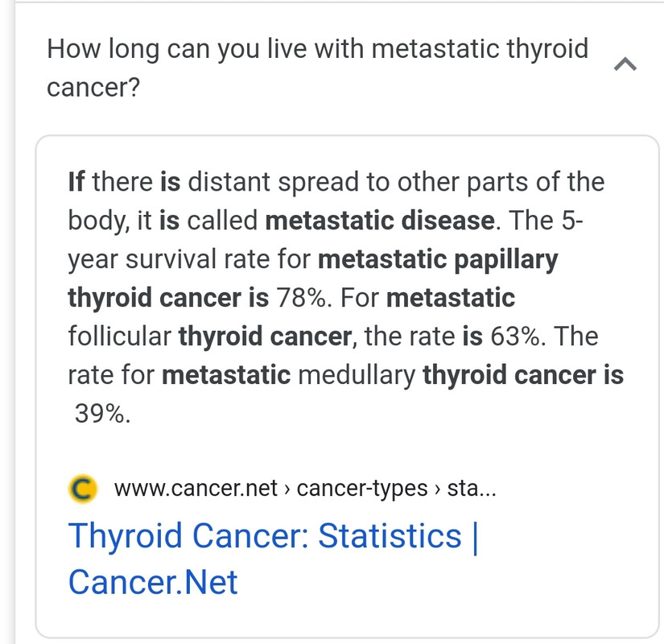Click the '63%' follicular rate figure
The height and width of the screenshot is (644, 664).
[x=515, y=336]
